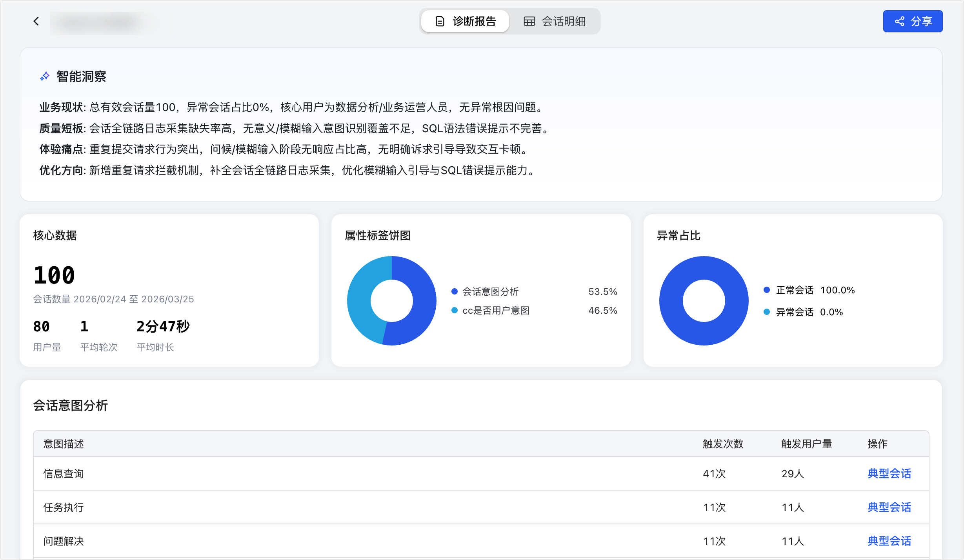The image size is (964, 560).
Task: Toggle cc是否用户意图 legend item
Action: pyautogui.click(x=496, y=311)
